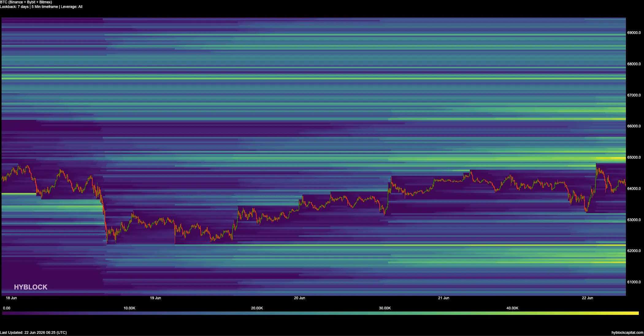The width and height of the screenshot is (644, 336).
Task: Select the 21 Jun date label
Action: pos(444,298)
